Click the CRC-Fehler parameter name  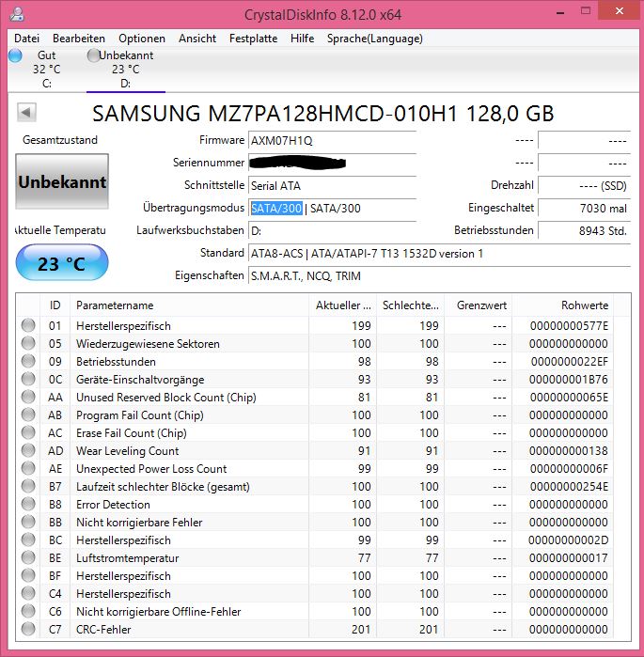point(103,630)
